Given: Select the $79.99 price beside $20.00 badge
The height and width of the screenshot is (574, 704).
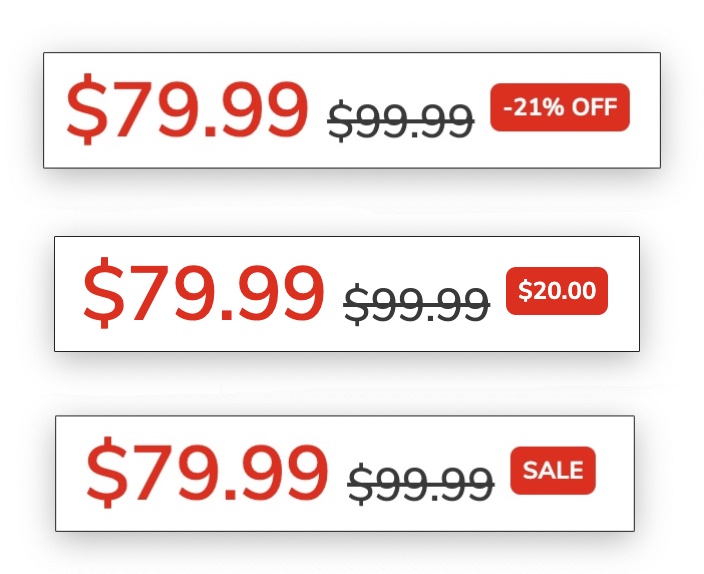Looking at the screenshot, I should [x=203, y=293].
